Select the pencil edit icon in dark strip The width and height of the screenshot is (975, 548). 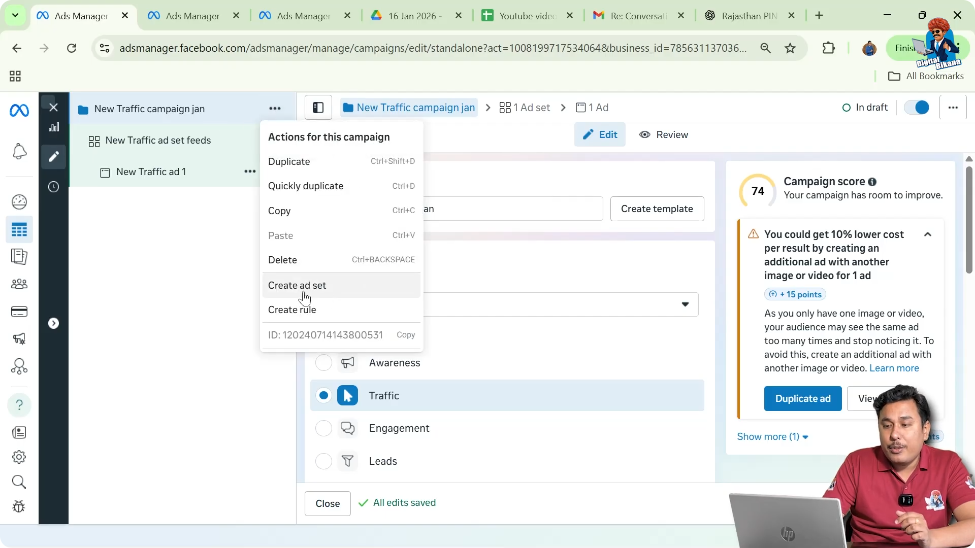pos(53,156)
